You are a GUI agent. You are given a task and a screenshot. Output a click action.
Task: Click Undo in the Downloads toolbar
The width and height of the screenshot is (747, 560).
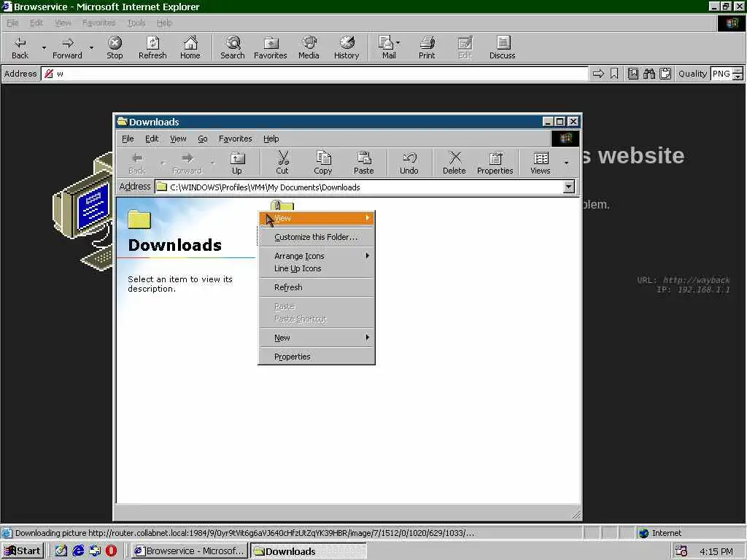(409, 163)
